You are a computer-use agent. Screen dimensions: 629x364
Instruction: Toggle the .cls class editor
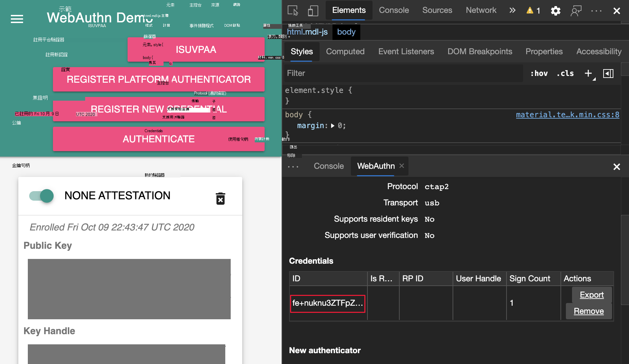pos(565,73)
